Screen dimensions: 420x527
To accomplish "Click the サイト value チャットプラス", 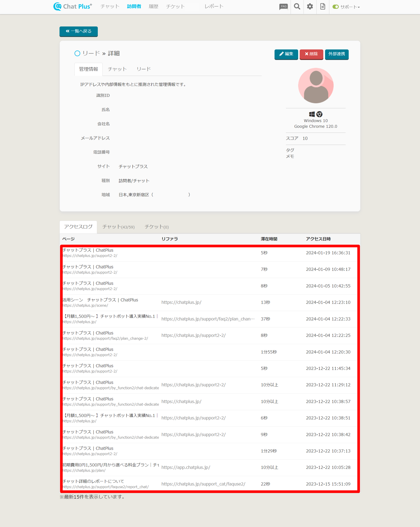I will [x=133, y=166].
